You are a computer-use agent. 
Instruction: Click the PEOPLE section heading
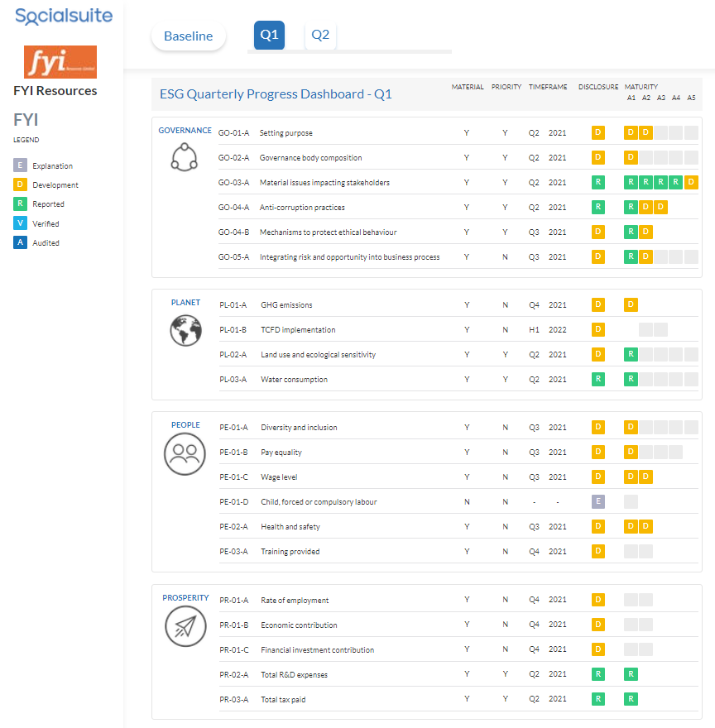185,425
